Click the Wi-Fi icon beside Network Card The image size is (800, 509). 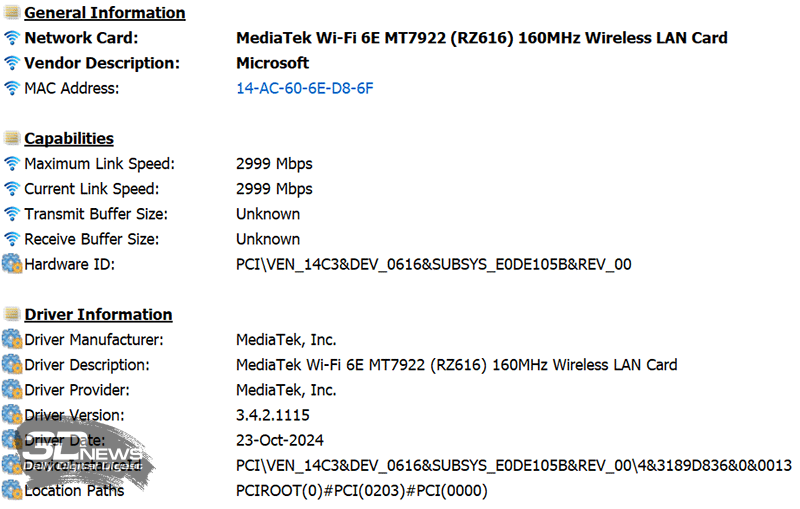pyautogui.click(x=12, y=38)
